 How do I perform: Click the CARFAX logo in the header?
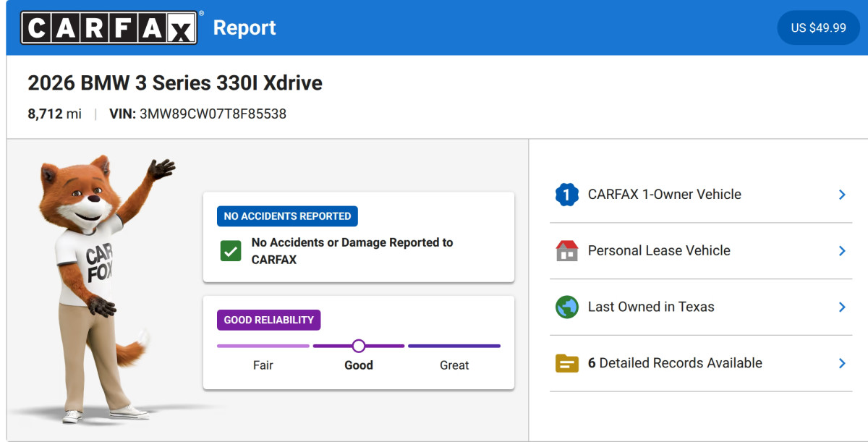click(109, 27)
